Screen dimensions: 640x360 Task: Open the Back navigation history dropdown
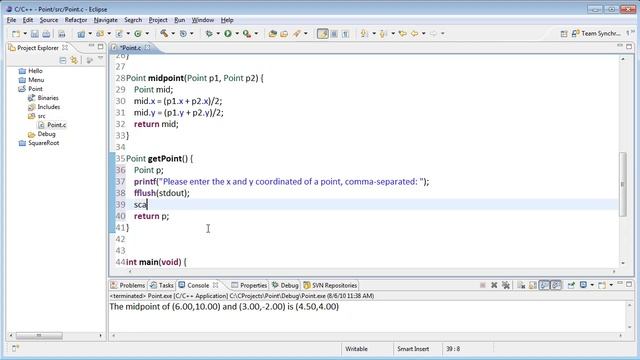pyautogui.click(x=424, y=34)
